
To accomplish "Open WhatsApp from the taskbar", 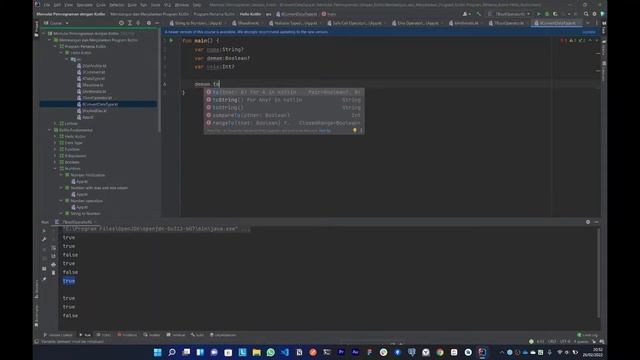I will (271, 352).
